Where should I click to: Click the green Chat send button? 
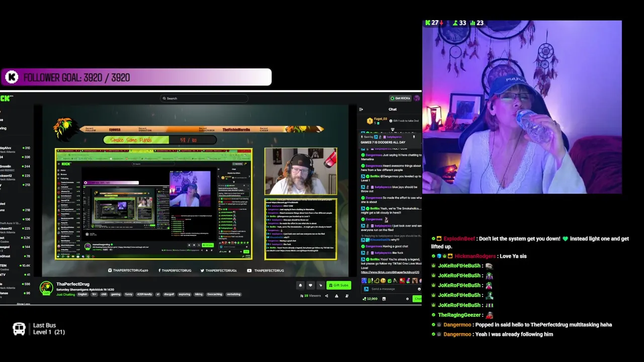417,299
